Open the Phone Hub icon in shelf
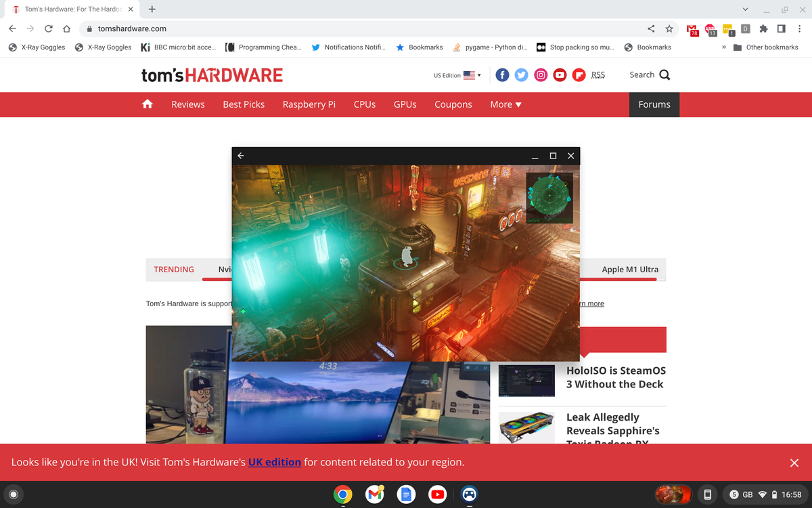 pos(707,494)
